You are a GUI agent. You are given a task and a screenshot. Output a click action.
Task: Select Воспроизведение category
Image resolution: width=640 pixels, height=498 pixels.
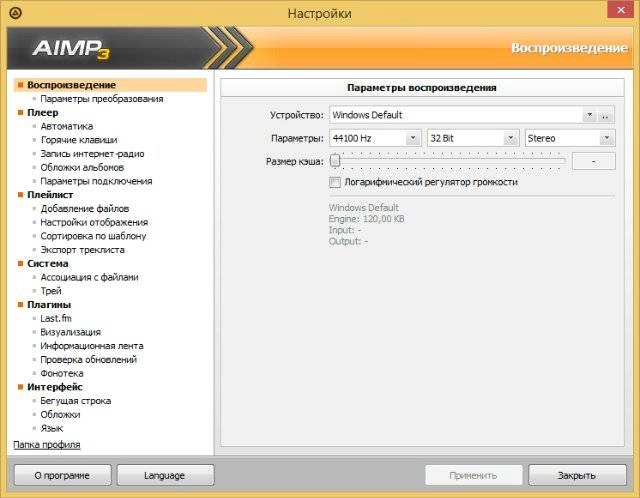pos(111,85)
